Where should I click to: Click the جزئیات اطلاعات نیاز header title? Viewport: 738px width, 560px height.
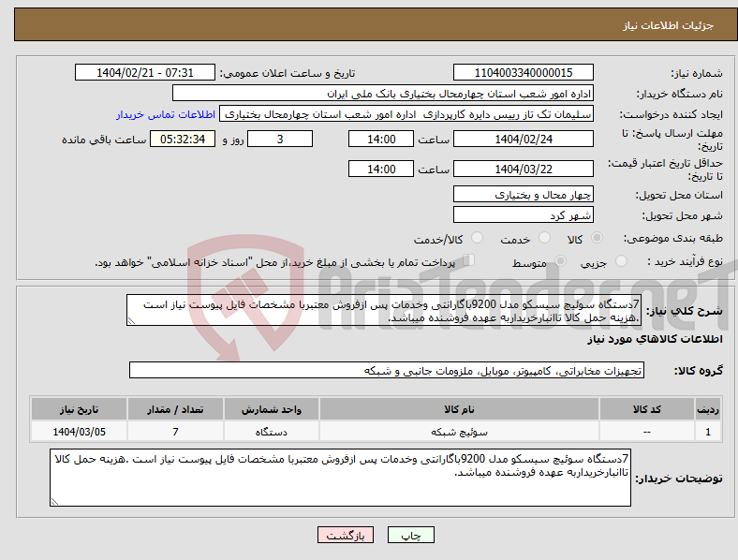(668, 25)
